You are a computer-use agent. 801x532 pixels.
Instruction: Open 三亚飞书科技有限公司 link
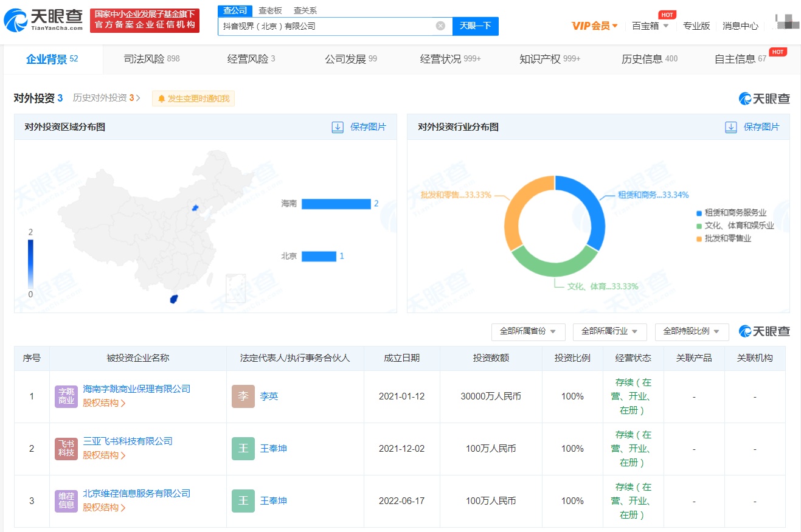coord(128,441)
